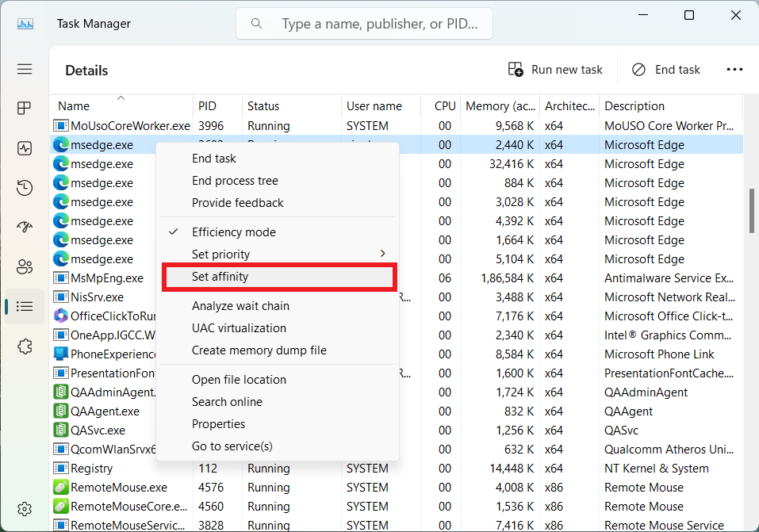Click the PhoneExperience process icon
Image resolution: width=759 pixels, height=532 pixels.
click(x=60, y=354)
